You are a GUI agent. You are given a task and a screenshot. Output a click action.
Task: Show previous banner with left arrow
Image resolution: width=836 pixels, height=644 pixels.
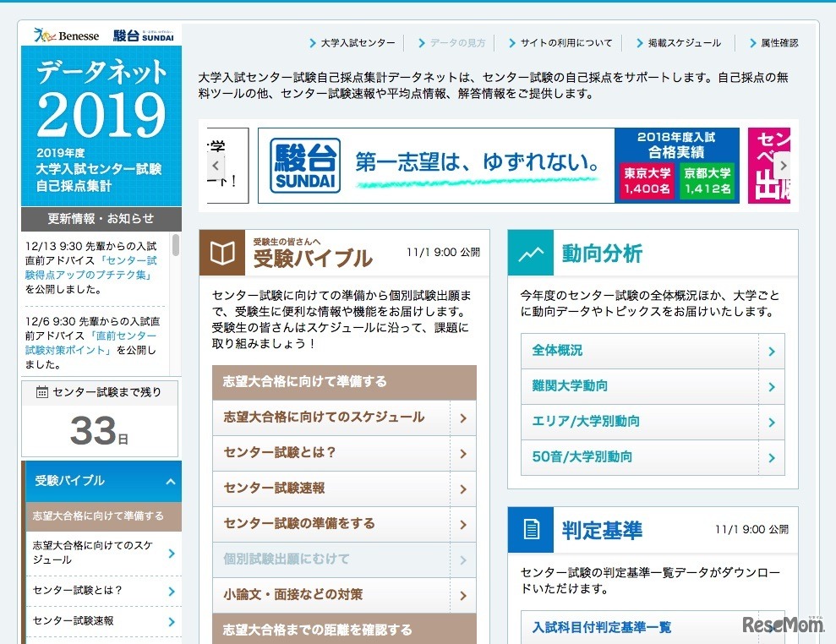tap(216, 166)
